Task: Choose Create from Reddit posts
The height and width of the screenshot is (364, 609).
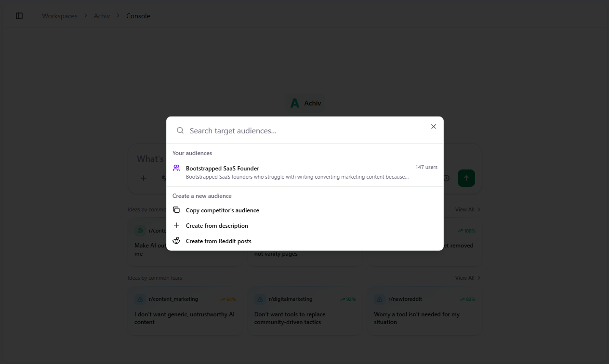Action: point(305,241)
